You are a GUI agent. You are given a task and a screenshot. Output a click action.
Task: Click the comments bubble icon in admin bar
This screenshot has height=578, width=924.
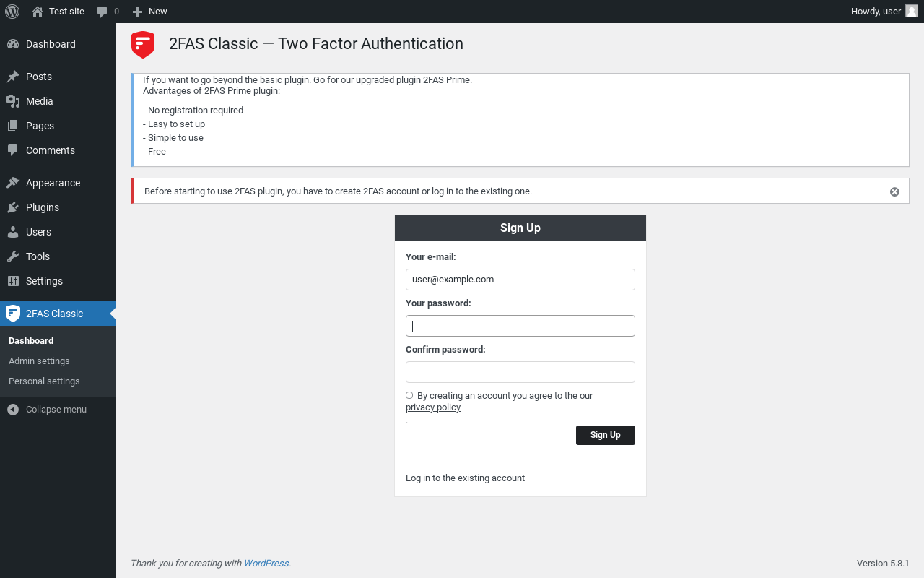103,12
